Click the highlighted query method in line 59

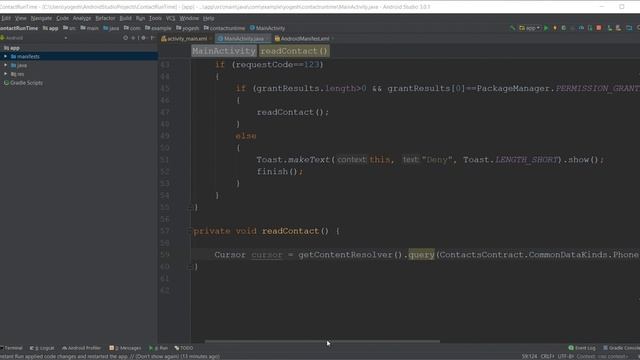pyautogui.click(x=421, y=255)
